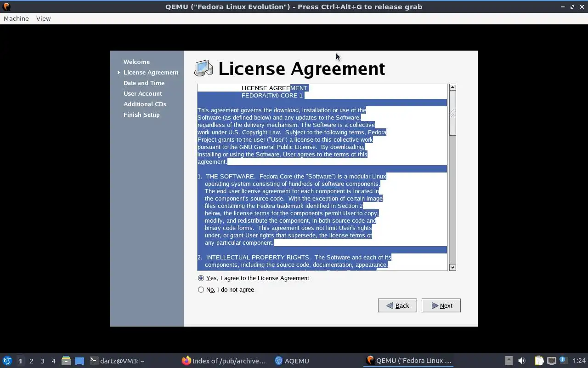Open the notification alert tray icon
588x368 pixels.
pos(564,361)
